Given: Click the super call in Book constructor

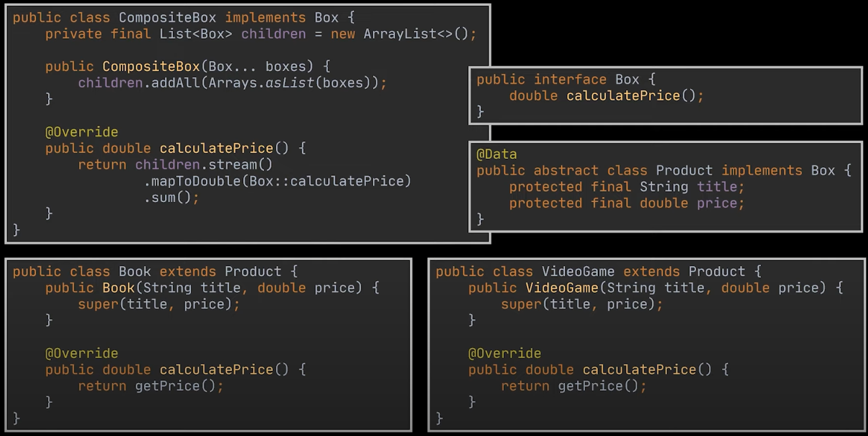Looking at the screenshot, I should point(94,304).
